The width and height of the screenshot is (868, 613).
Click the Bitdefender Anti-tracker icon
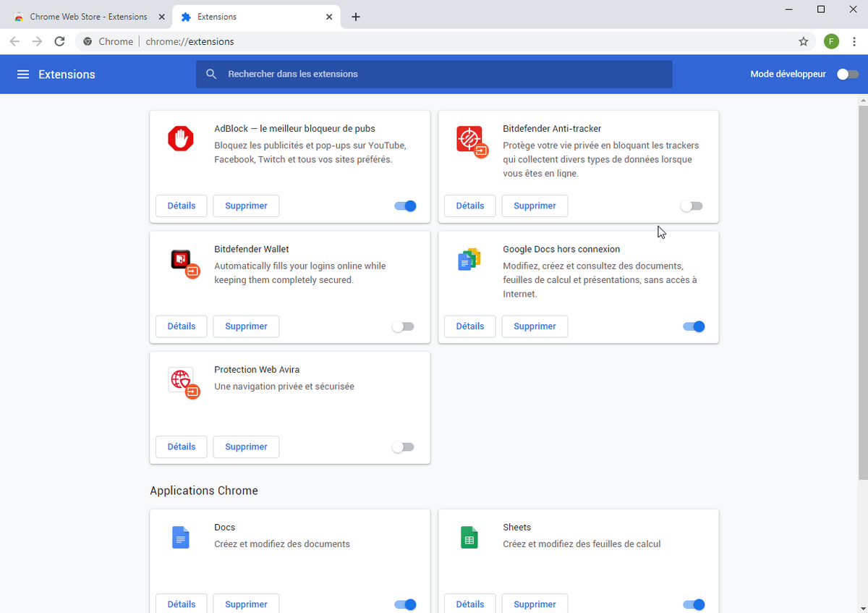point(472,140)
